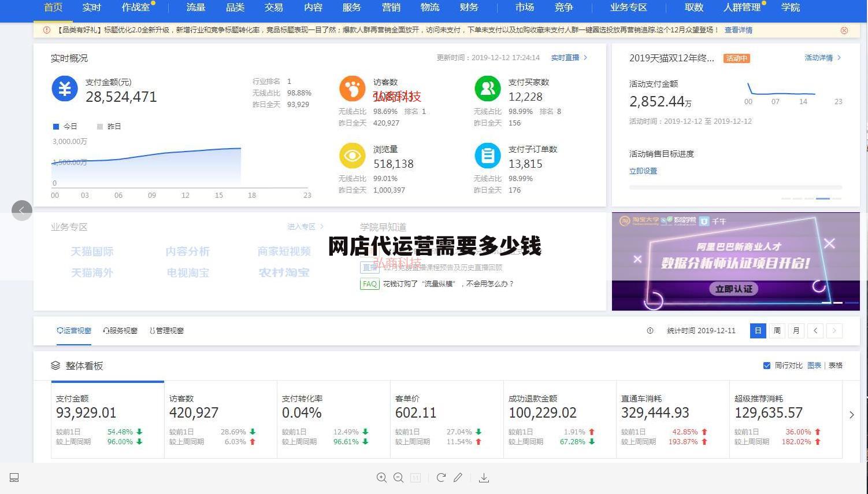Switch overall board to 表格 view
This screenshot has height=494, width=868.
pos(836,366)
